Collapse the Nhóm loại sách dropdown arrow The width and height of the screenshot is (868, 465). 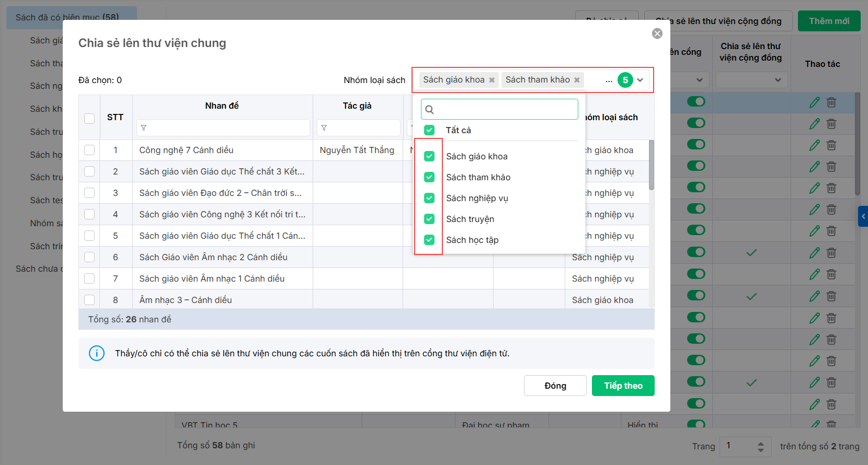point(640,80)
